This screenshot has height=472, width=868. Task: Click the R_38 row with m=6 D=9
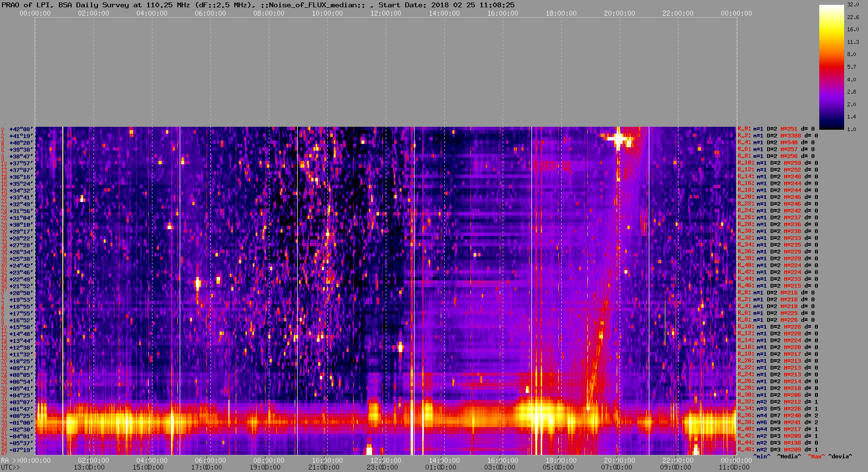pyautogui.click(x=778, y=423)
